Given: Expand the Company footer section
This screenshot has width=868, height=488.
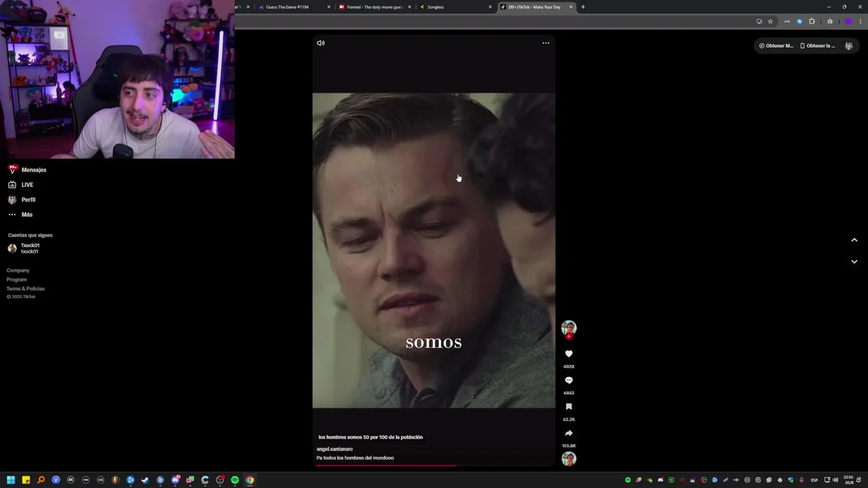Looking at the screenshot, I should click(18, 270).
